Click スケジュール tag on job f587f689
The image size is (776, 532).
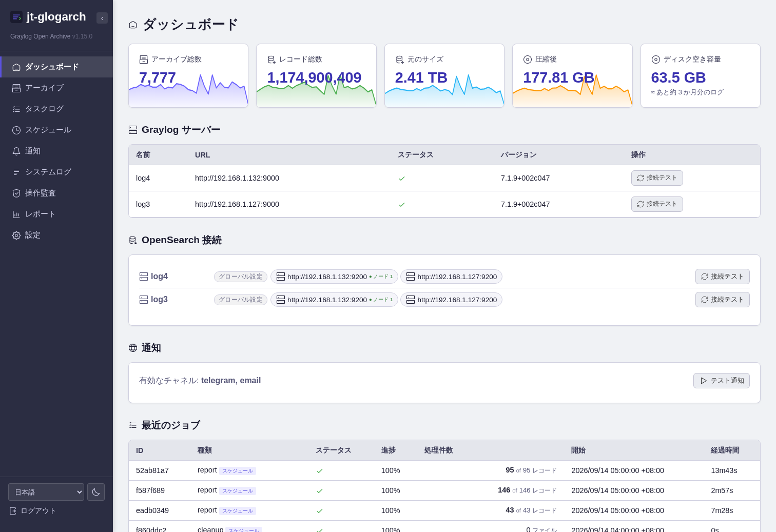[238, 491]
